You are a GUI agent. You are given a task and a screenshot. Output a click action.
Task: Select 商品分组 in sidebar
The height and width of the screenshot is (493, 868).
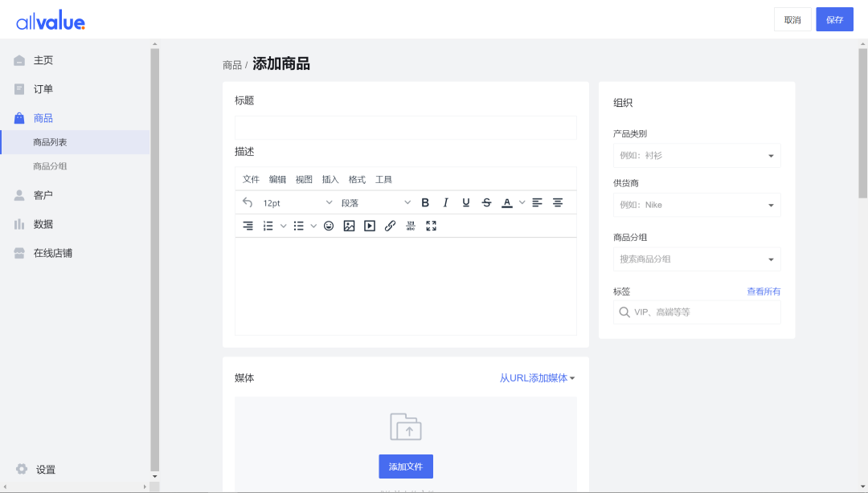coord(50,166)
